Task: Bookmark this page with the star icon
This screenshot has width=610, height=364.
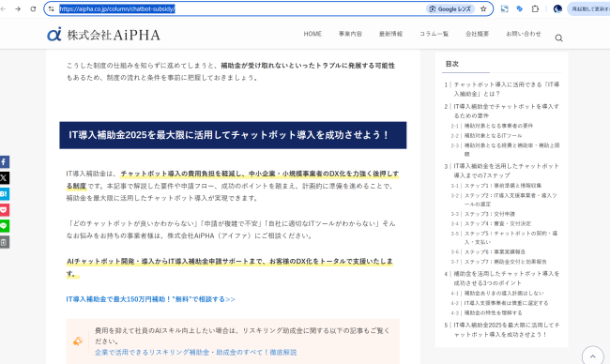Action: (483, 9)
